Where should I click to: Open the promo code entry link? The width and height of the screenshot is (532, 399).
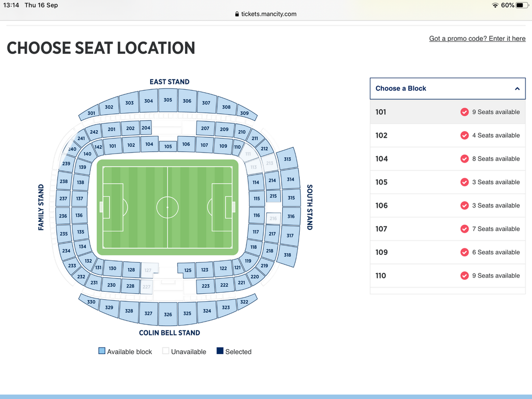point(477,38)
